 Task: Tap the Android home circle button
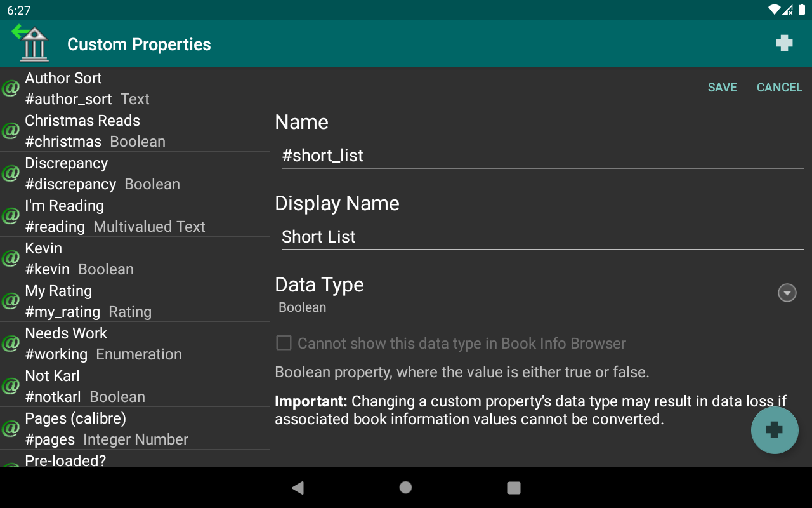click(x=405, y=488)
